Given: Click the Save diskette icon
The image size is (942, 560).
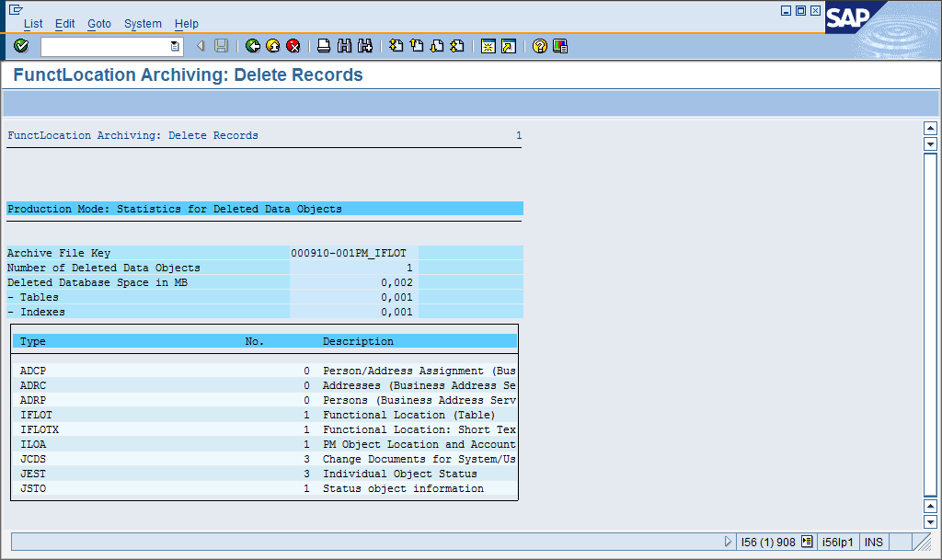Looking at the screenshot, I should (221, 46).
